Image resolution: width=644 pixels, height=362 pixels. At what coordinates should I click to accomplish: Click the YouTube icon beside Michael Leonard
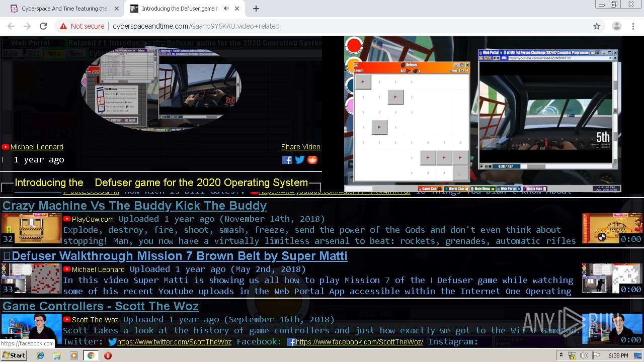6,147
